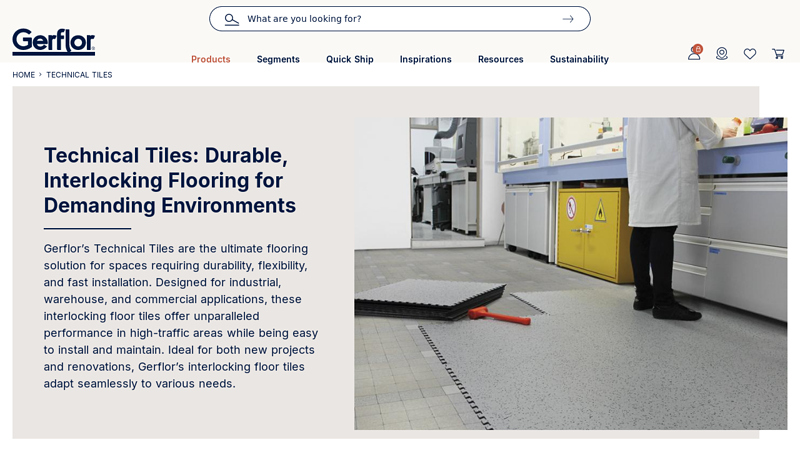Click the Technical Tiles main heading
This screenshot has height=450, width=800.
[170, 180]
